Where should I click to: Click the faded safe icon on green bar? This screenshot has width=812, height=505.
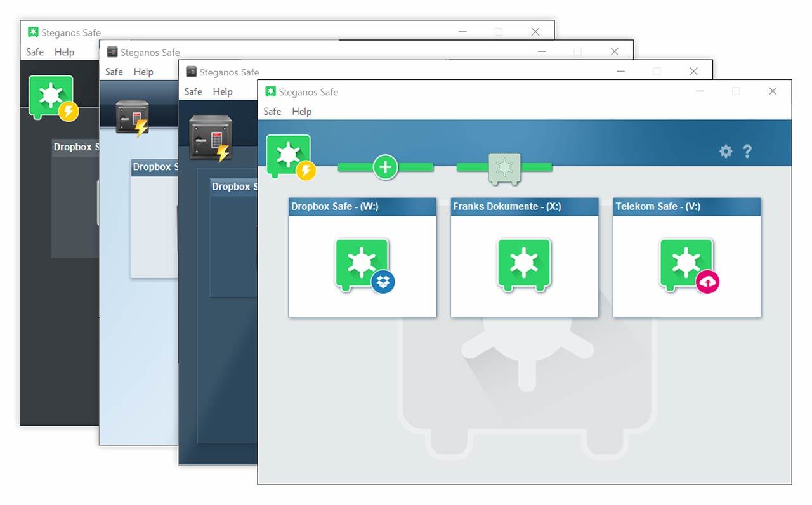[504, 169]
